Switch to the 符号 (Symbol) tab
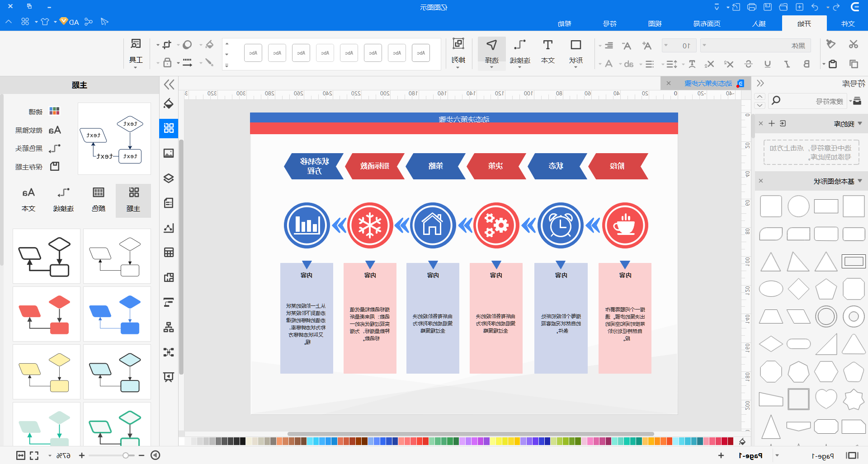 (610, 23)
